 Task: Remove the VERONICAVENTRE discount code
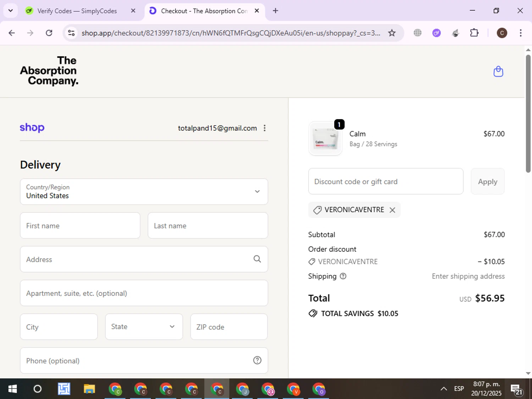pyautogui.click(x=392, y=210)
